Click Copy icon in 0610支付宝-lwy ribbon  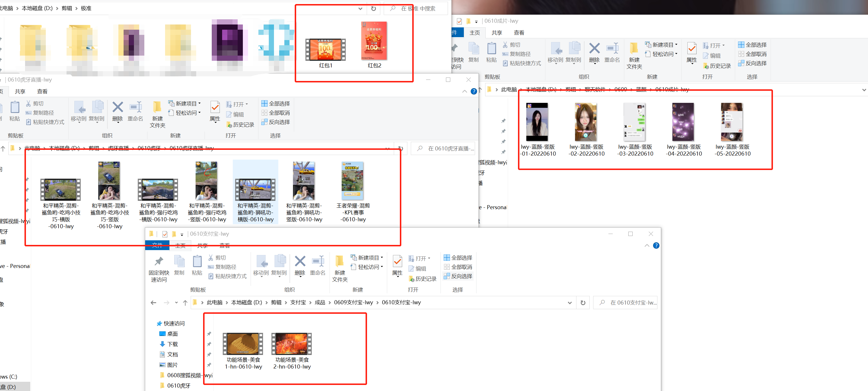179,266
